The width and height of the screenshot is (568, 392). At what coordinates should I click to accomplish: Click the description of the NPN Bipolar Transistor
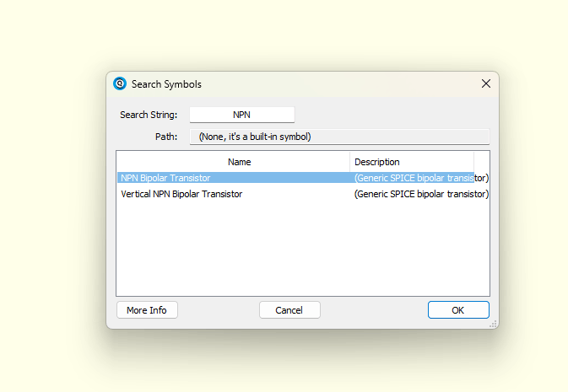coord(421,178)
